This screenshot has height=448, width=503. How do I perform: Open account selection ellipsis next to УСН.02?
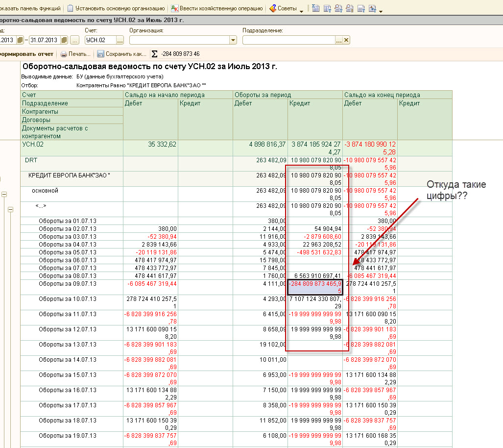[x=120, y=40]
